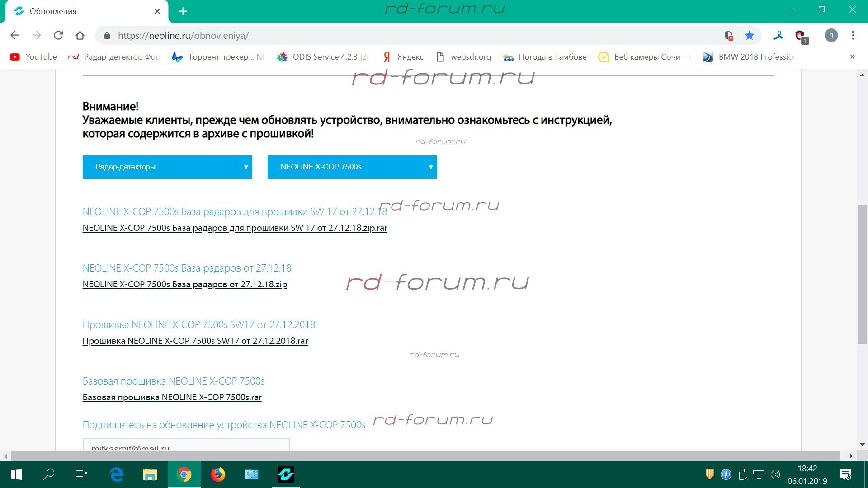This screenshot has width=868, height=488.
Task: Open File Explorer from the taskbar
Action: (150, 474)
